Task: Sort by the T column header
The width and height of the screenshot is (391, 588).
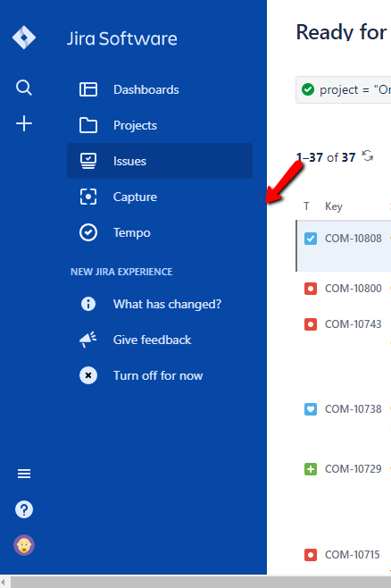Action: (306, 206)
